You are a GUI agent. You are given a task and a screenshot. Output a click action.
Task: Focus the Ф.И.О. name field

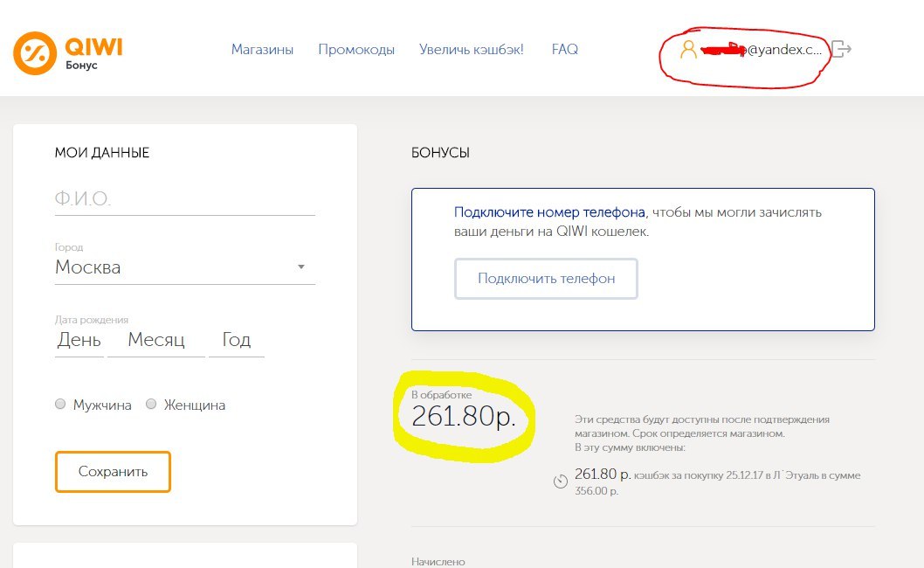185,198
